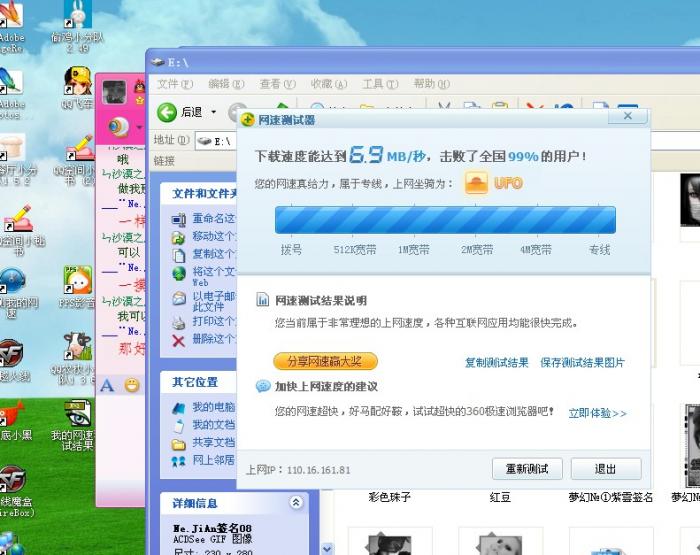
Task: Click red X 删除这个文件 icon
Action: point(179,341)
